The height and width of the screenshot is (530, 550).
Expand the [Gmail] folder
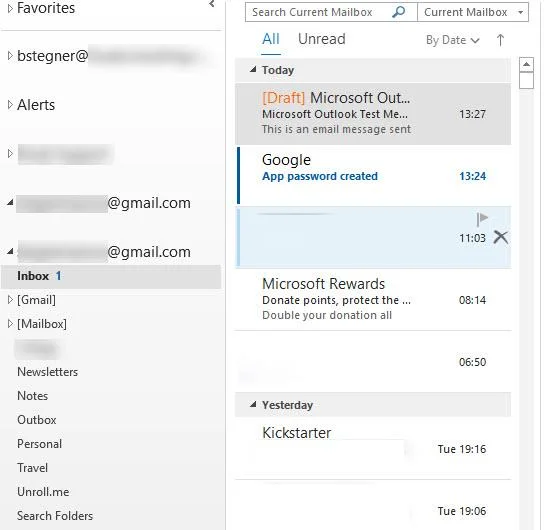tap(10, 300)
